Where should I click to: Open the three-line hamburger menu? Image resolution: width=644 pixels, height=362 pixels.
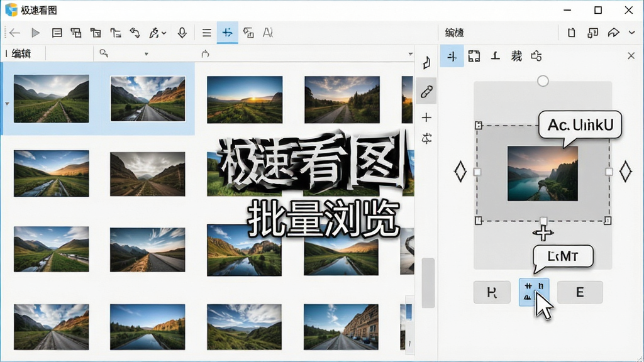pos(206,33)
